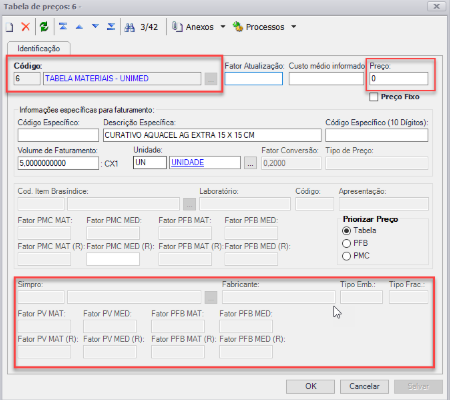450x400 pixels.
Task: Go to next record down arrow
Action: click(x=95, y=26)
